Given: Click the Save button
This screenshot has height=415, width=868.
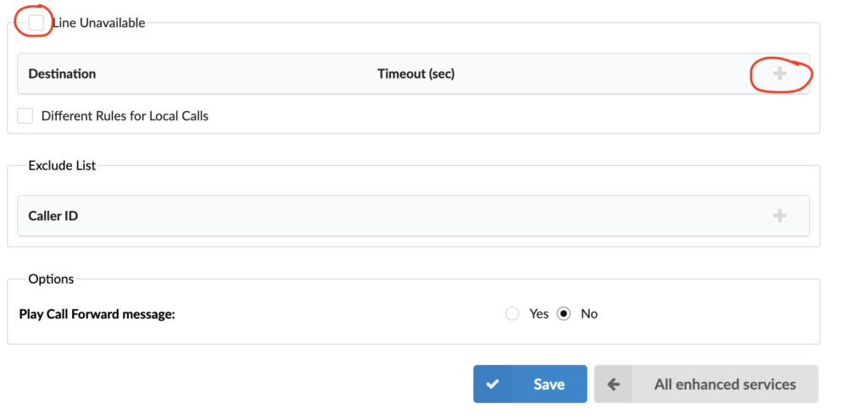Looking at the screenshot, I should 530,384.
